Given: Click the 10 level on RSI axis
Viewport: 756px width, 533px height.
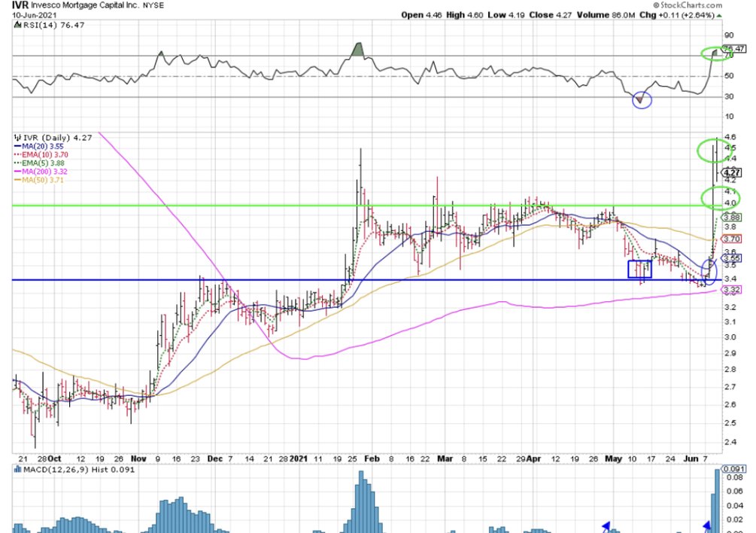Looking at the screenshot, I should click(728, 116).
